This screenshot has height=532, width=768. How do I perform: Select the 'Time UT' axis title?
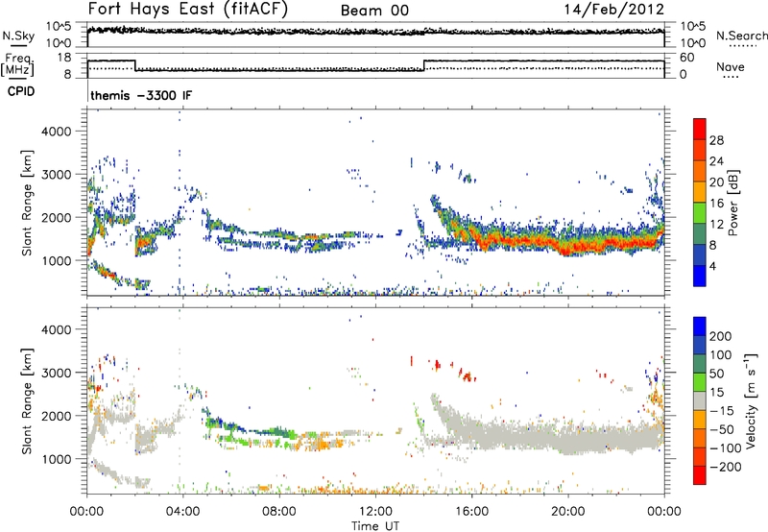pyautogui.click(x=375, y=526)
